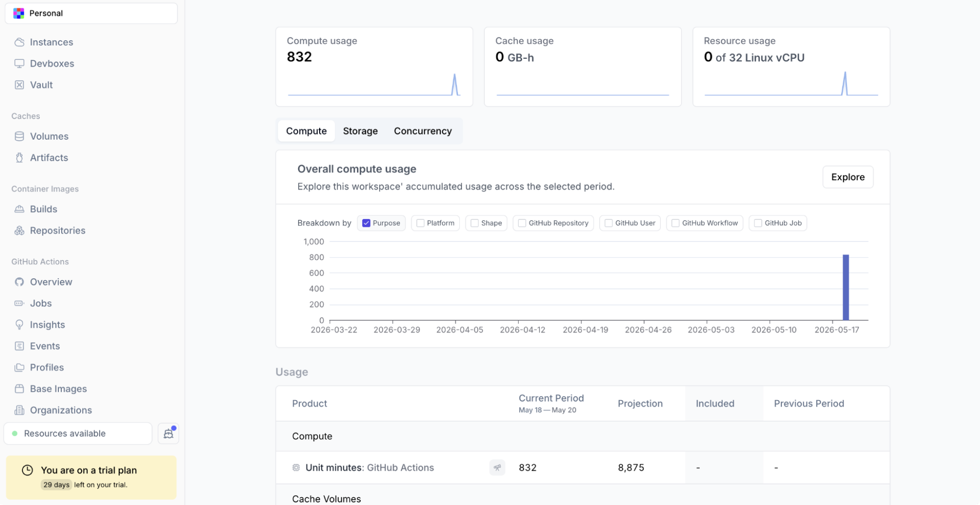Viewport: 980px width, 505px height.
Task: Click the telescope icon beside Unit minutes
Action: click(497, 468)
